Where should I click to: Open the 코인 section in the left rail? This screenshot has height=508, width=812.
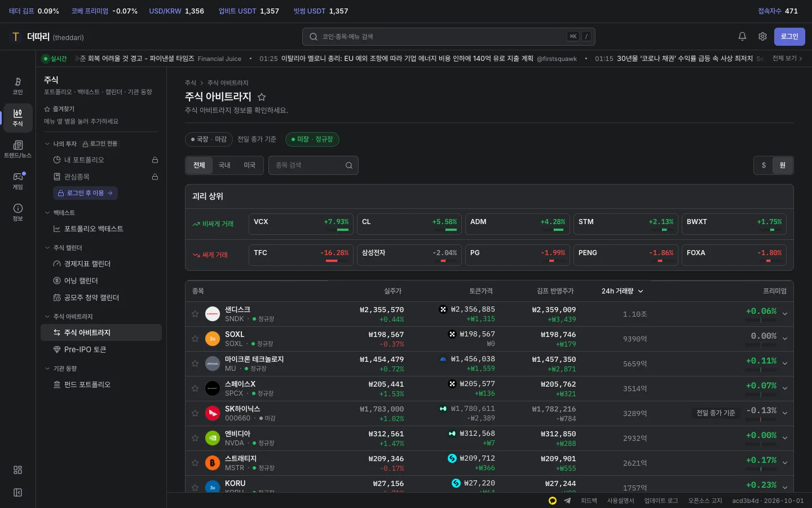(17, 86)
